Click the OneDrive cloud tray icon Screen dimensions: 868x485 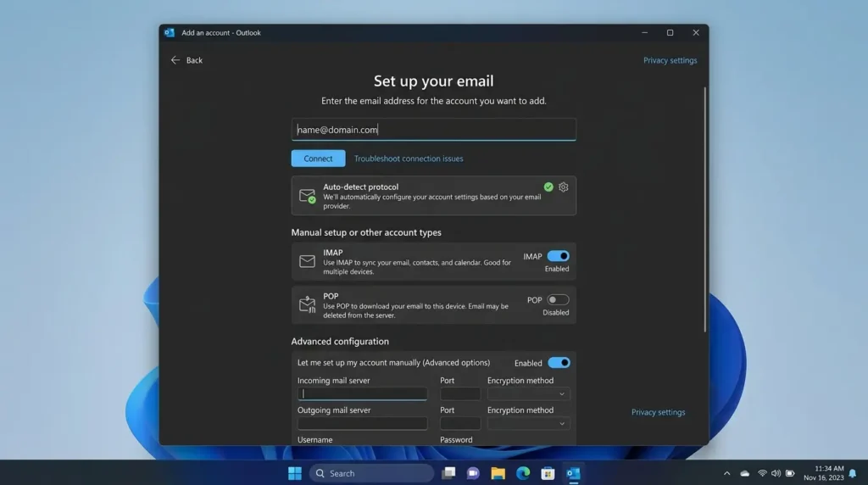(744, 473)
